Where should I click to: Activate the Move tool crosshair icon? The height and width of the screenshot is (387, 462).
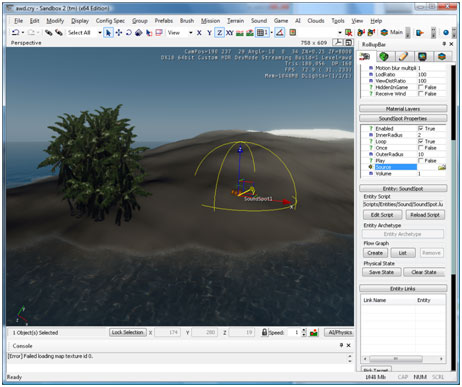(x=119, y=33)
